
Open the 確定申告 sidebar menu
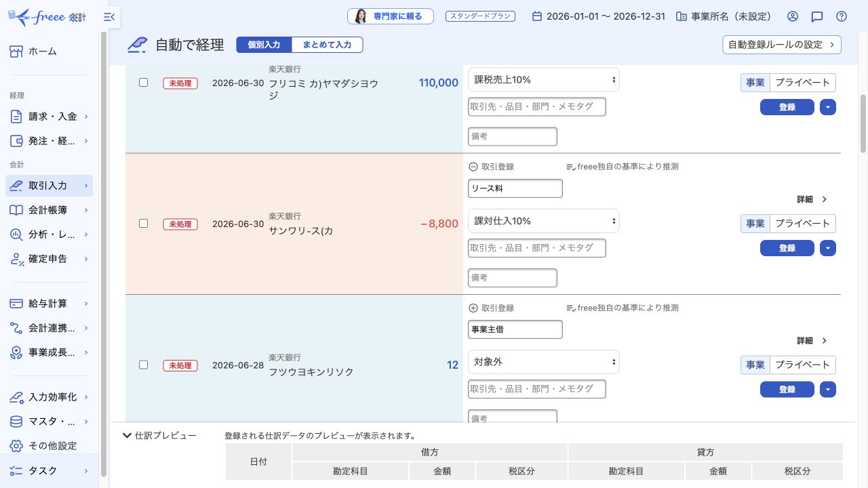tap(49, 259)
